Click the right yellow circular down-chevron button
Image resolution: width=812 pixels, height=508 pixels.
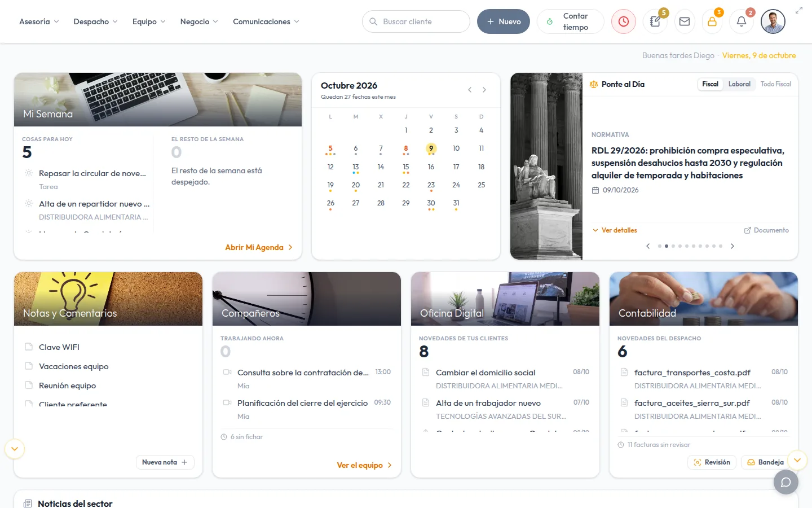pos(797,460)
